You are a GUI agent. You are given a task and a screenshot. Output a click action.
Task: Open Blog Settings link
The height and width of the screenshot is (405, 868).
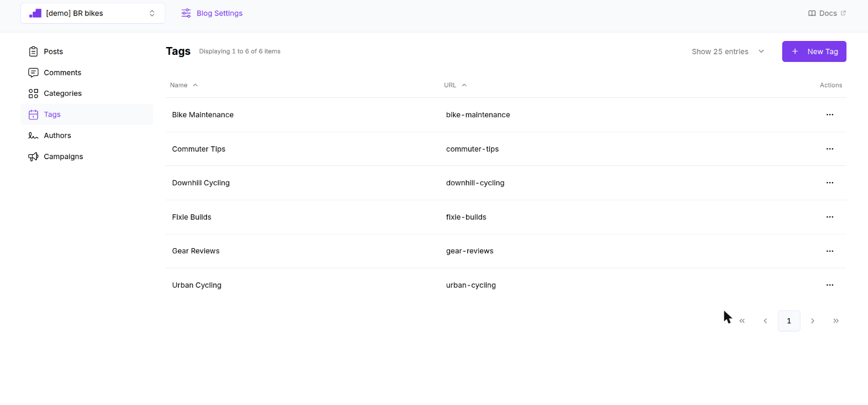212,13
